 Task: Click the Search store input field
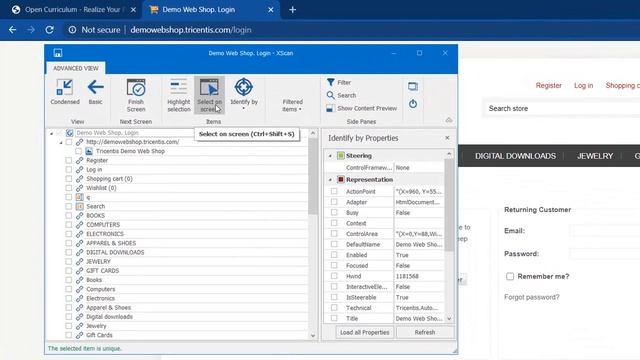pos(561,109)
